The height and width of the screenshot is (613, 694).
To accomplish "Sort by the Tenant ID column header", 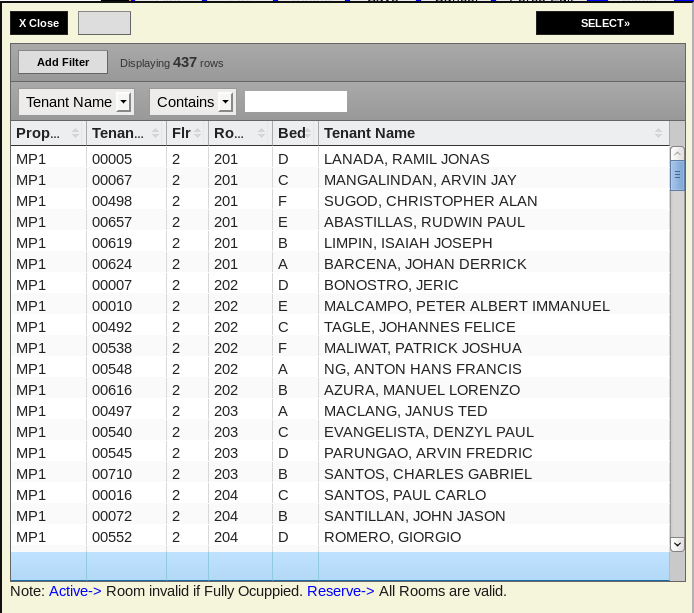I will click(125, 133).
